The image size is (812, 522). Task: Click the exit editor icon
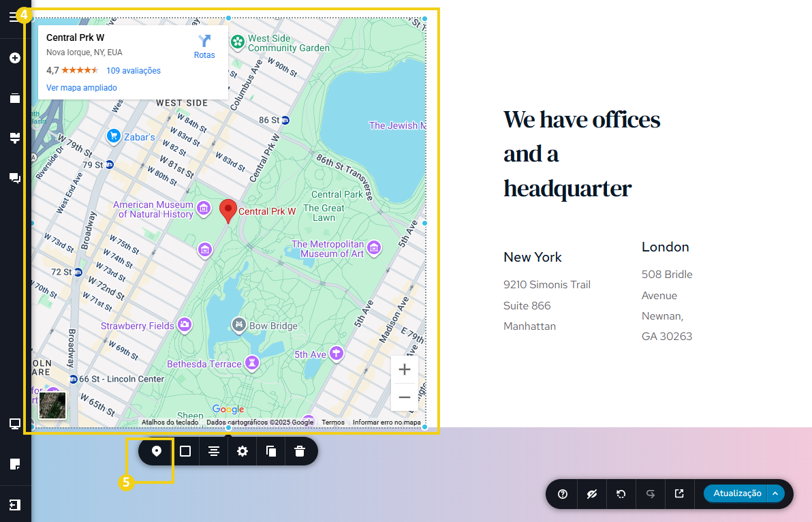point(15,504)
